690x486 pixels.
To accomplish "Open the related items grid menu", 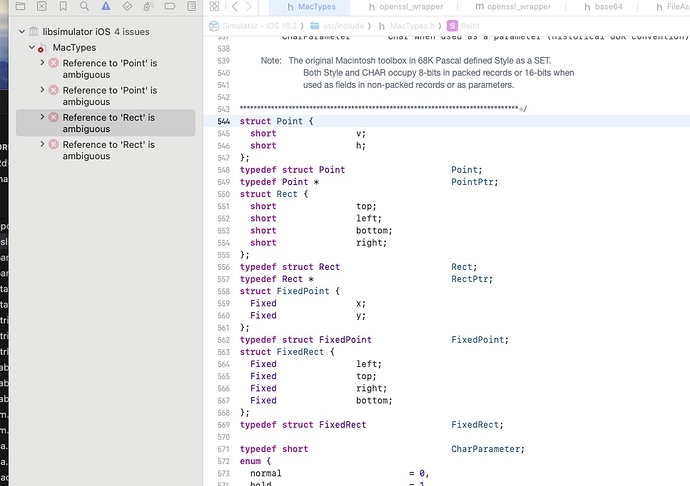I will (214, 6).
